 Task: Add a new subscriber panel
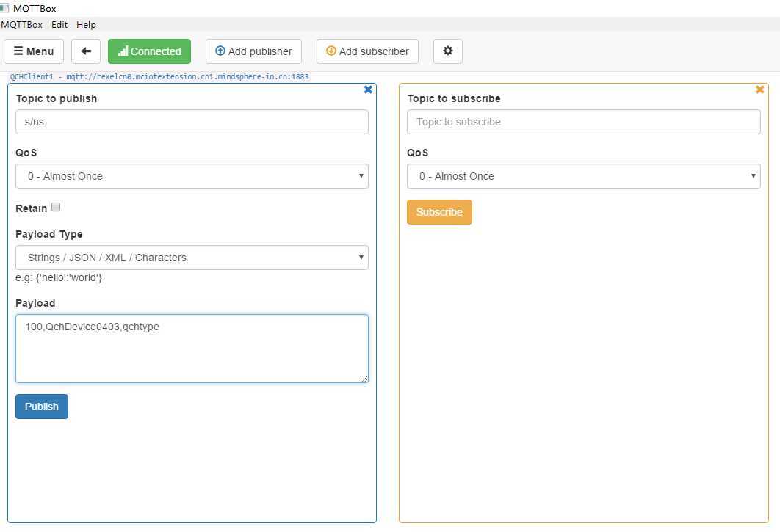368,51
